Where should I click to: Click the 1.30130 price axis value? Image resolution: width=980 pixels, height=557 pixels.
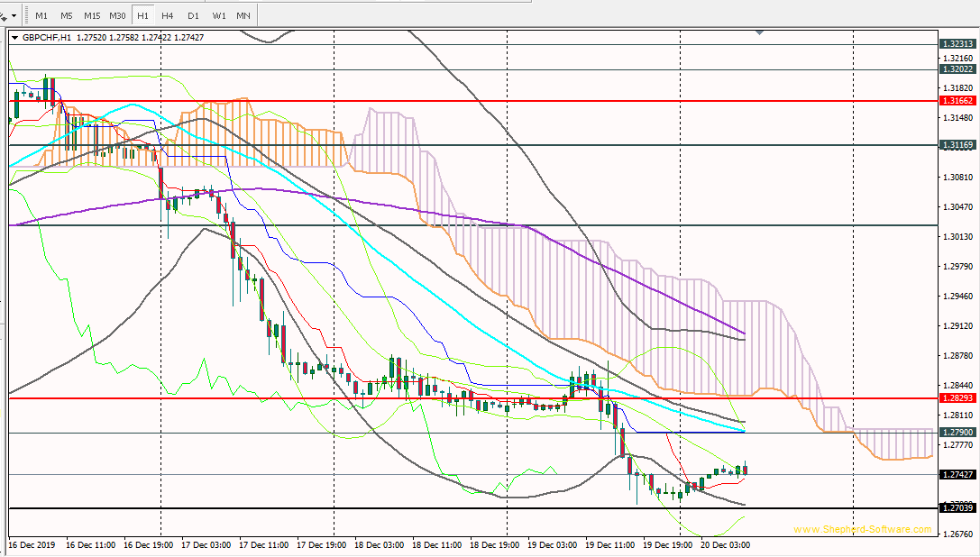point(958,236)
